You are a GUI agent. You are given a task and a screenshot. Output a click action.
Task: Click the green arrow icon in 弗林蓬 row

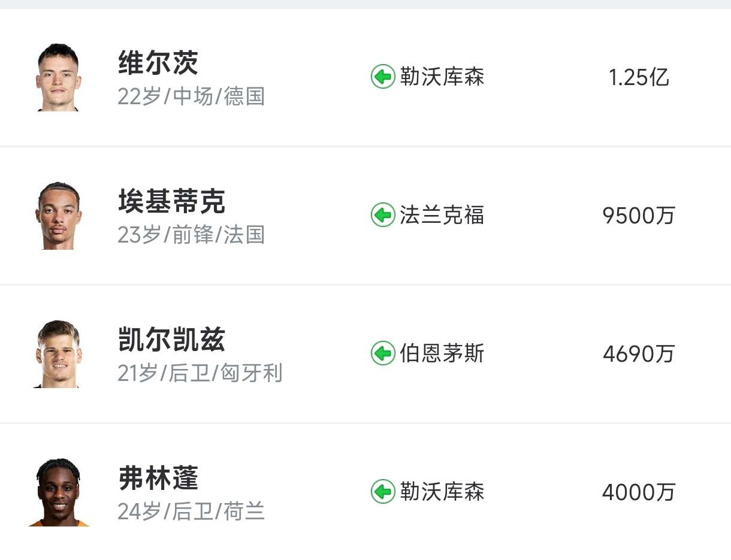pyautogui.click(x=383, y=492)
